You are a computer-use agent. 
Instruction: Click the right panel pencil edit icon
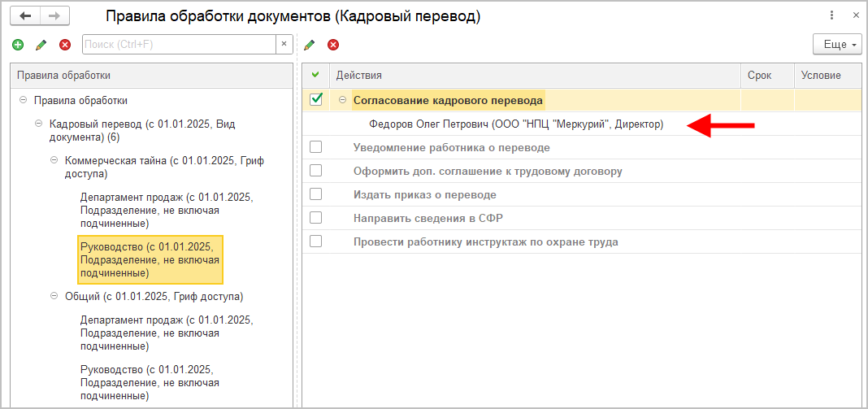point(309,44)
